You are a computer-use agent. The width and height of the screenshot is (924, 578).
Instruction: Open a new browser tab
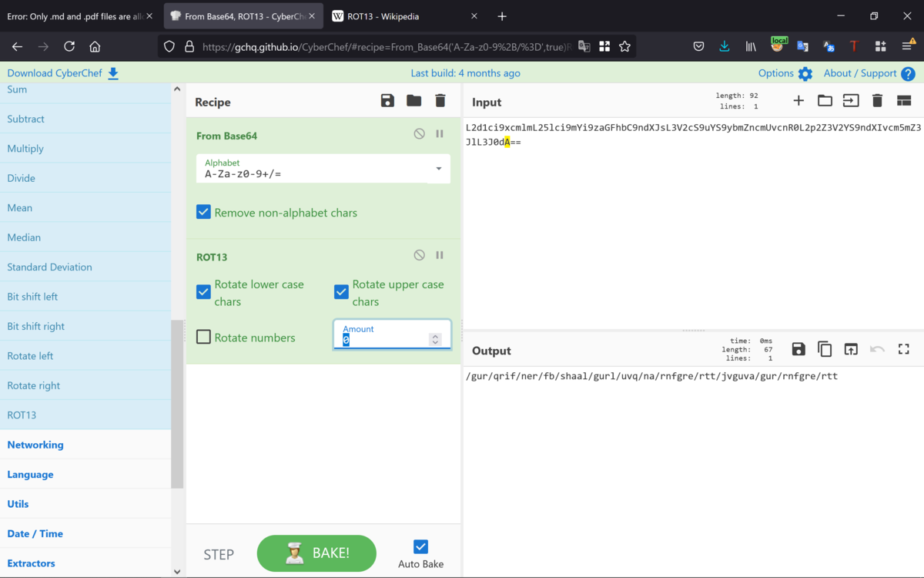coord(502,16)
